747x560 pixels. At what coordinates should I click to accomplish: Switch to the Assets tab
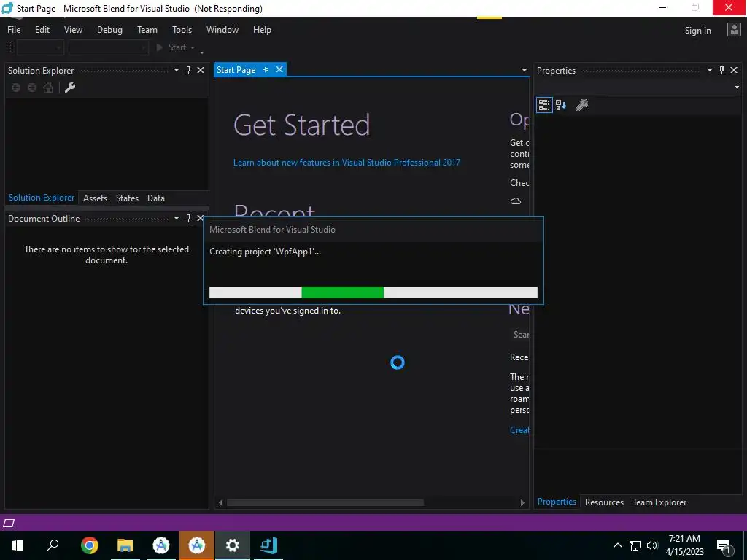(95, 198)
